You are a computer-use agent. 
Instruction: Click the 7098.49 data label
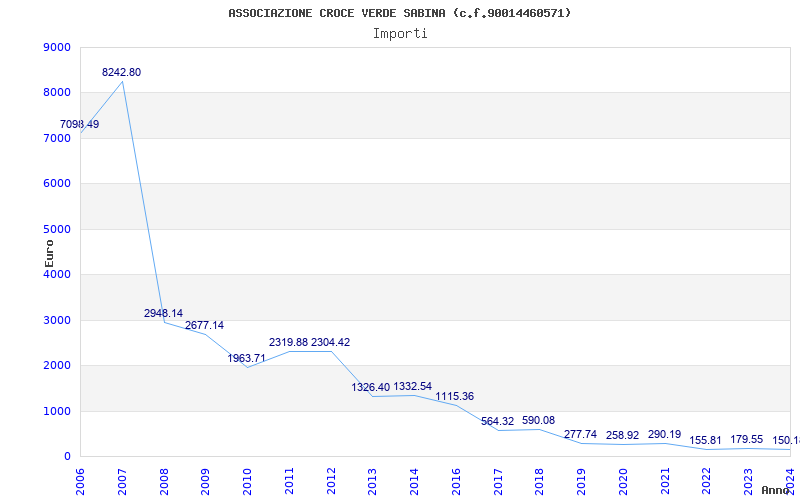(x=79, y=124)
